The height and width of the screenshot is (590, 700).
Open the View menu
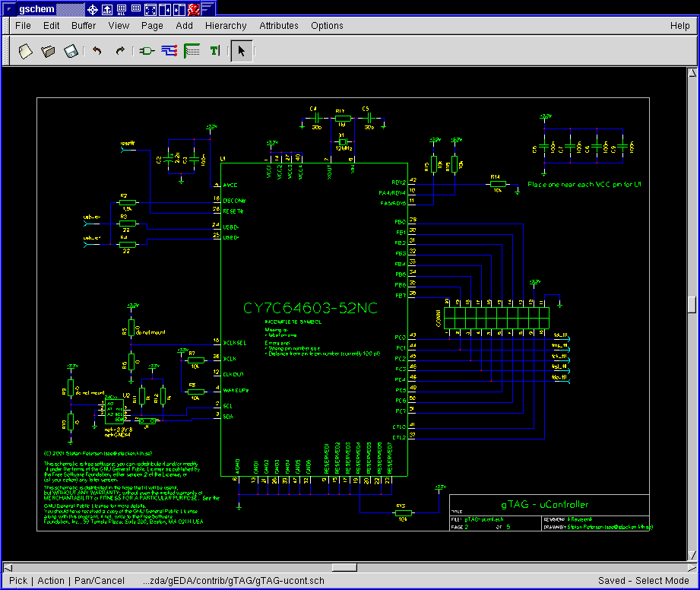(119, 26)
